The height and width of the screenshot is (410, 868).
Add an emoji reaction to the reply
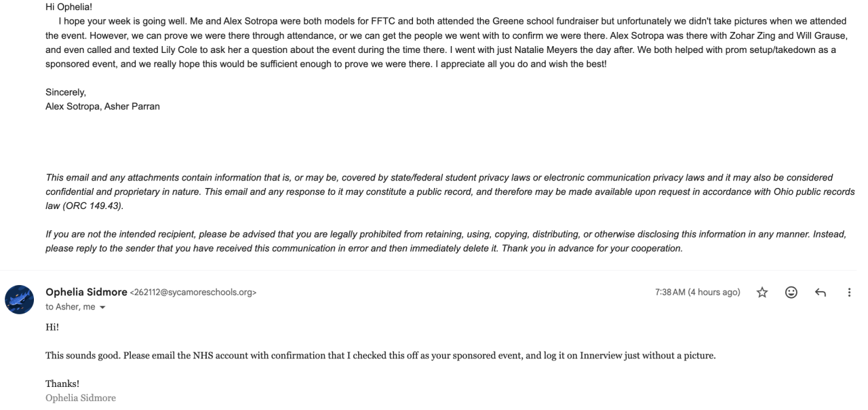(791, 293)
